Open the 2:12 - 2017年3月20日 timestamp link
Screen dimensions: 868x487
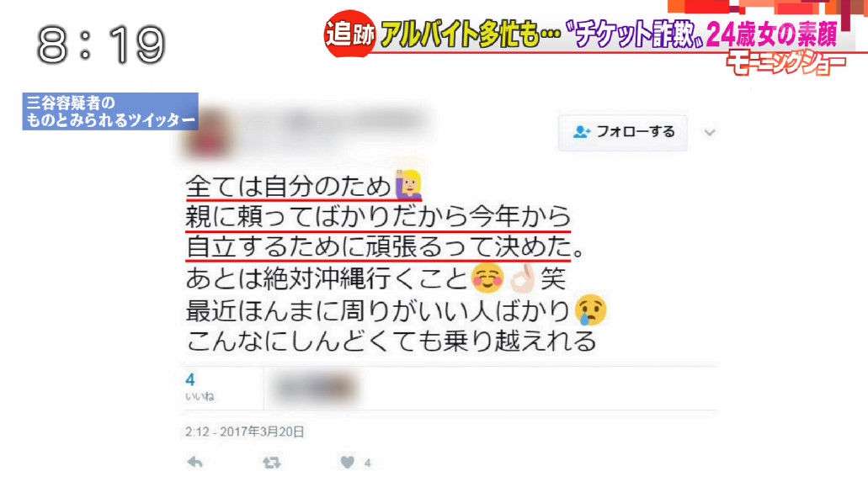coord(245,431)
